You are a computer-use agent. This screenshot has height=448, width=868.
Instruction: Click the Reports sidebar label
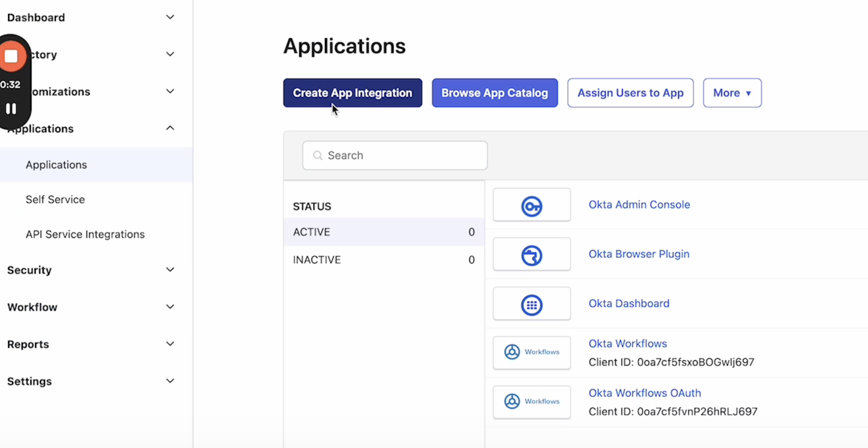pyautogui.click(x=28, y=344)
